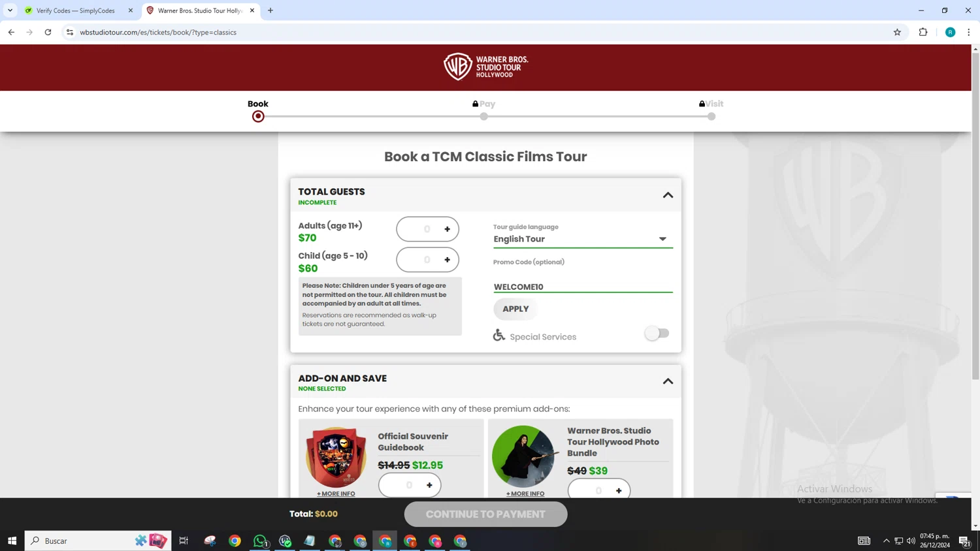The width and height of the screenshot is (980, 551).
Task: Select the Visit step marker
Action: (x=711, y=116)
